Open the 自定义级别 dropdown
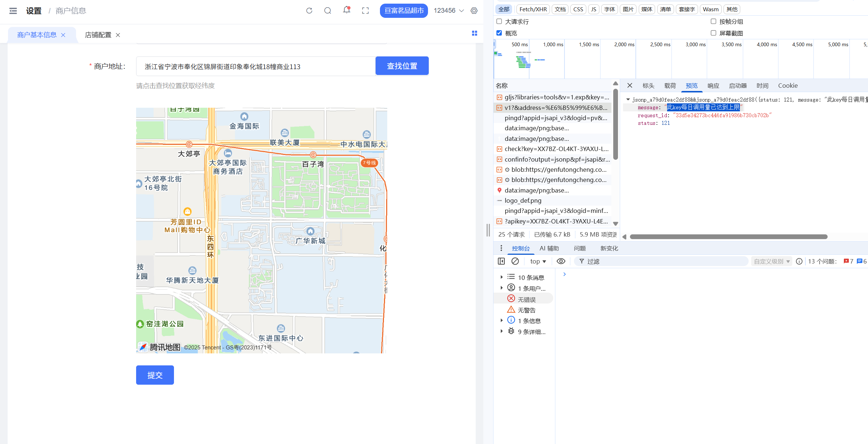 point(771,261)
